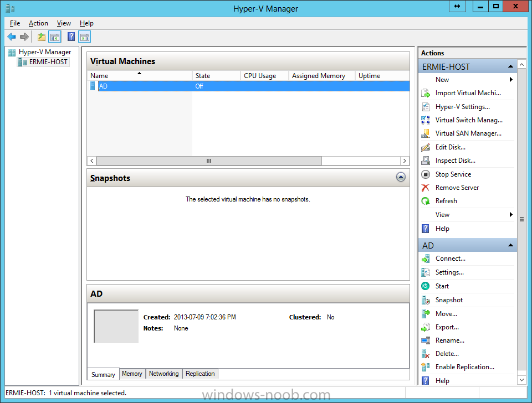Click the green Refresh icon

[426, 201]
